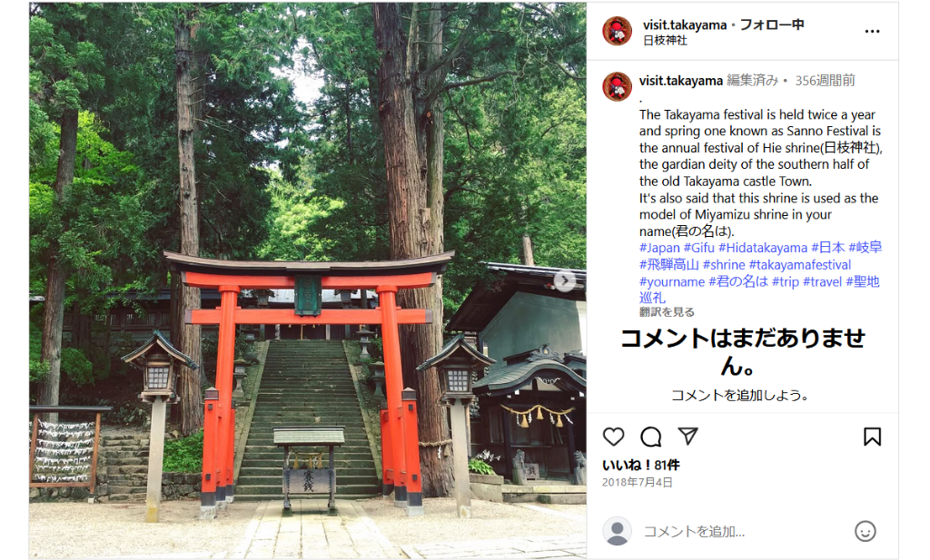The height and width of the screenshot is (560, 930).
Task: Open the #Hidatakayama hashtag
Action: pos(763,248)
